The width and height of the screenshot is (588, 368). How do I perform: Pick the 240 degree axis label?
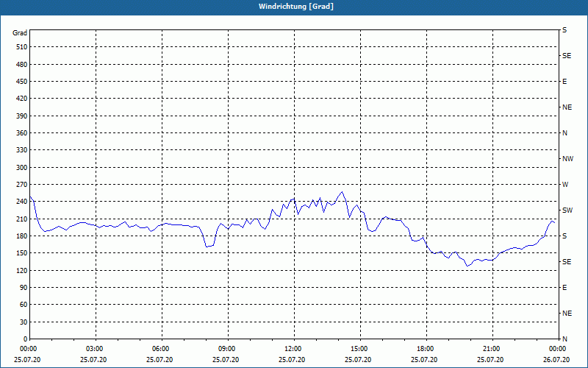[22, 201]
